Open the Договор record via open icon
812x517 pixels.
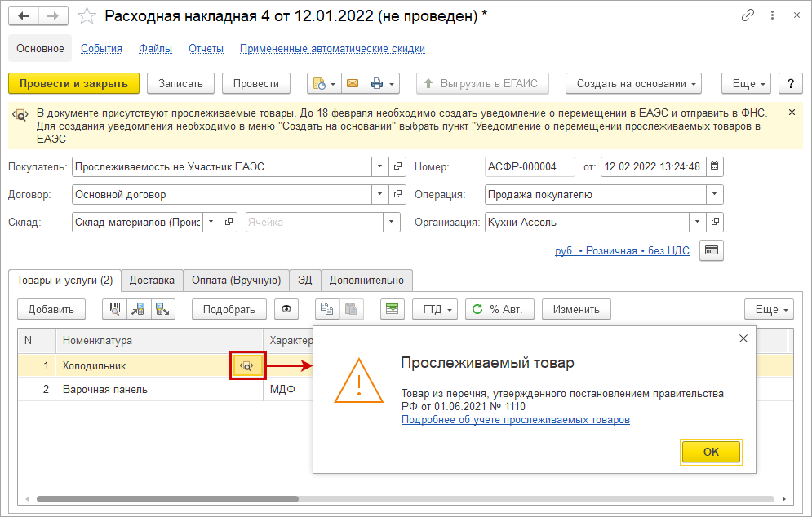tap(397, 195)
